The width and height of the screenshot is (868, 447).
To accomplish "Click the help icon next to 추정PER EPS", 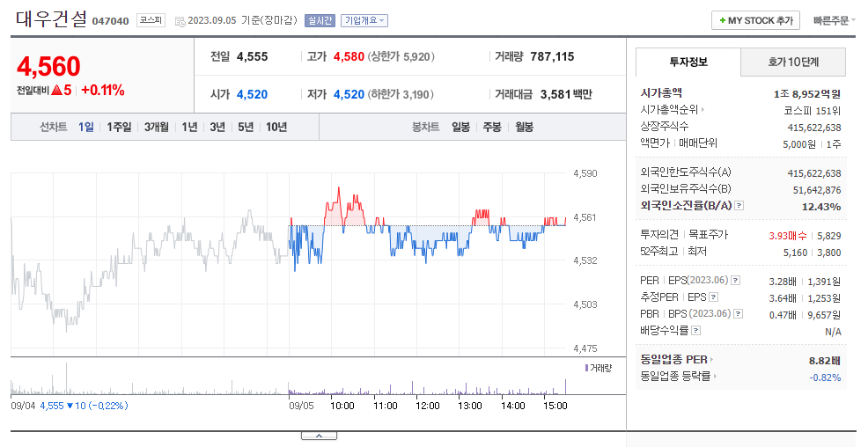I will click(714, 297).
